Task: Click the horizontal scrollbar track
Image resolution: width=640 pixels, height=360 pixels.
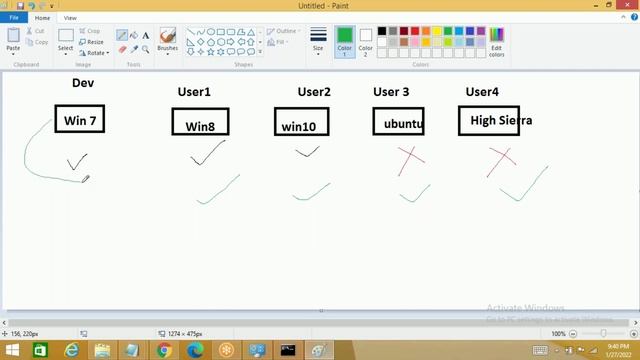Action: pyautogui.click(x=318, y=322)
